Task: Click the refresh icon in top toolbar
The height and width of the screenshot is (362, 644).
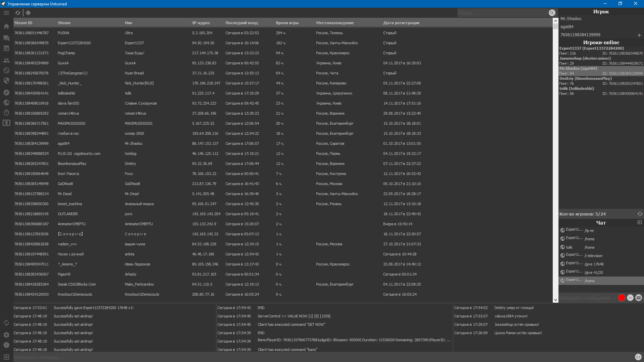Action: tap(18, 13)
